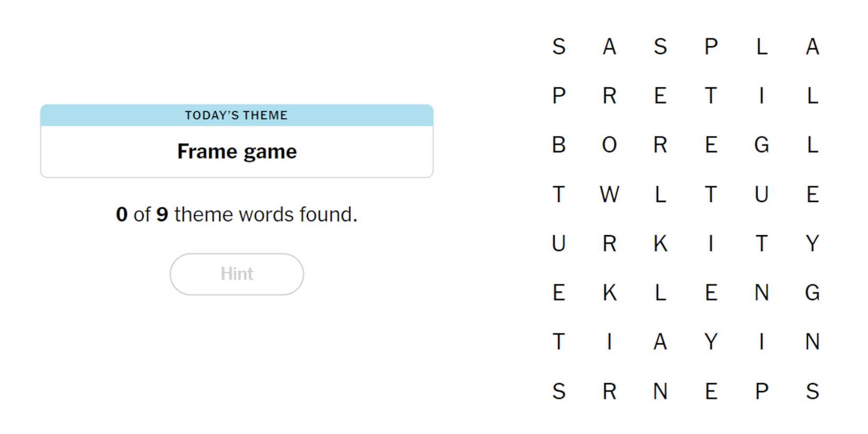
Task: Click the letter K in the fifth row
Action: (659, 243)
